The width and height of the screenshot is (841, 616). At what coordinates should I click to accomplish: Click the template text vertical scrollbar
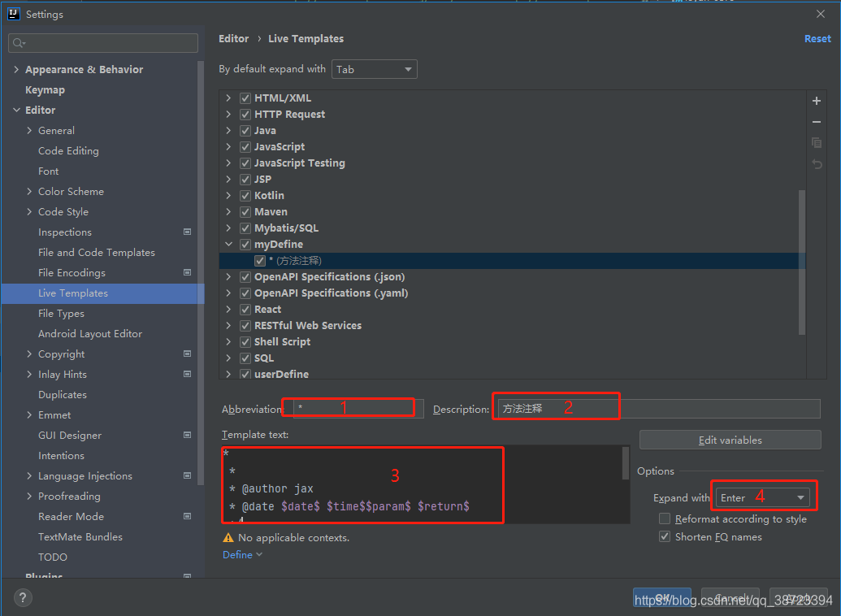coord(626,462)
